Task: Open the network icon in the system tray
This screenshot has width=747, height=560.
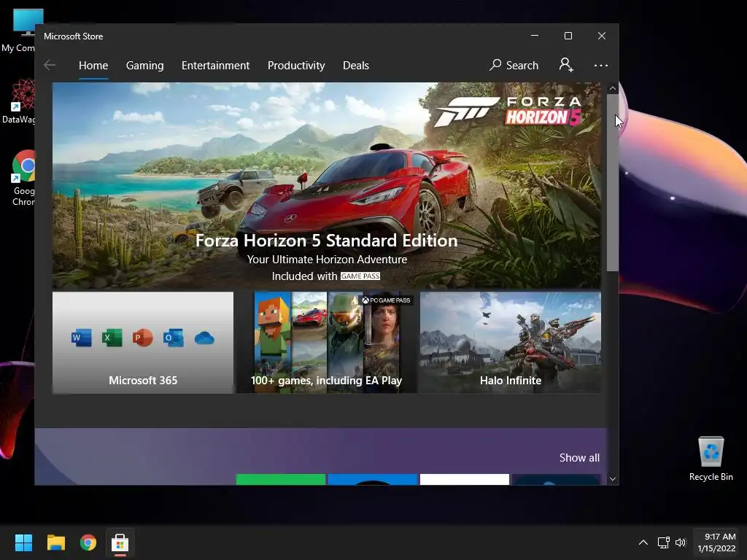Action: pos(663,542)
